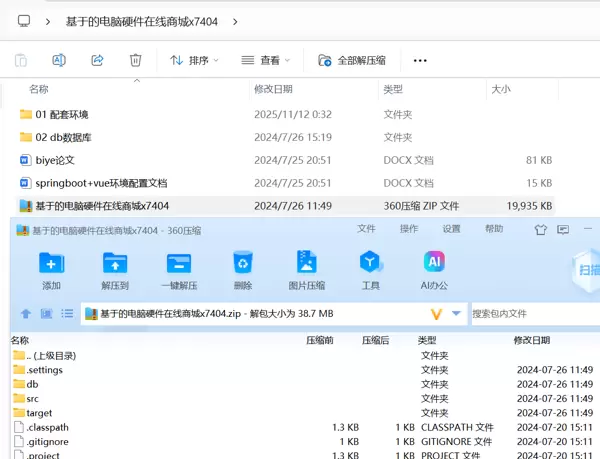Click the 添加 (Add) icon in 360压缩
The height and width of the screenshot is (459, 600).
click(x=51, y=263)
